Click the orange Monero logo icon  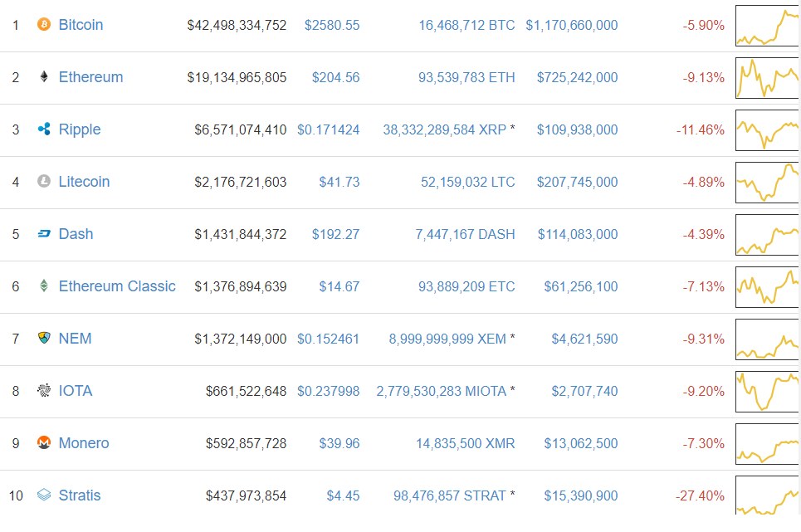tap(44, 443)
